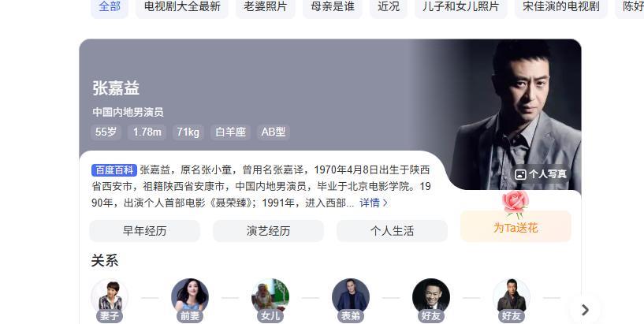Open the 妻子 relation avatar
The width and height of the screenshot is (644, 324).
pyautogui.click(x=110, y=297)
